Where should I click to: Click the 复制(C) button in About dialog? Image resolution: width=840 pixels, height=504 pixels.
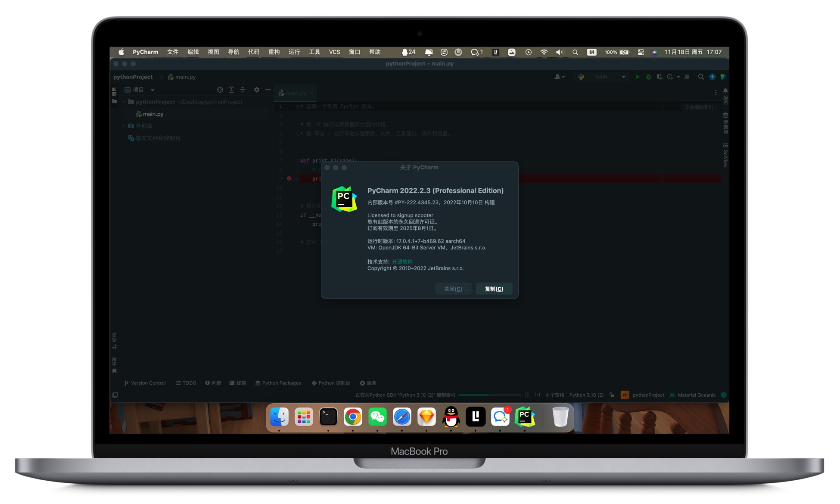click(x=494, y=289)
